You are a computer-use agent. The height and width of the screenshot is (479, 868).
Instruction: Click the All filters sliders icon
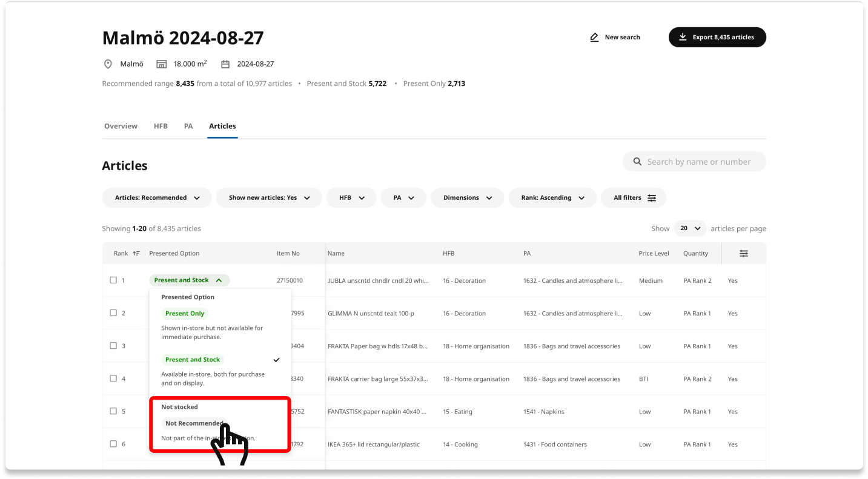click(652, 198)
